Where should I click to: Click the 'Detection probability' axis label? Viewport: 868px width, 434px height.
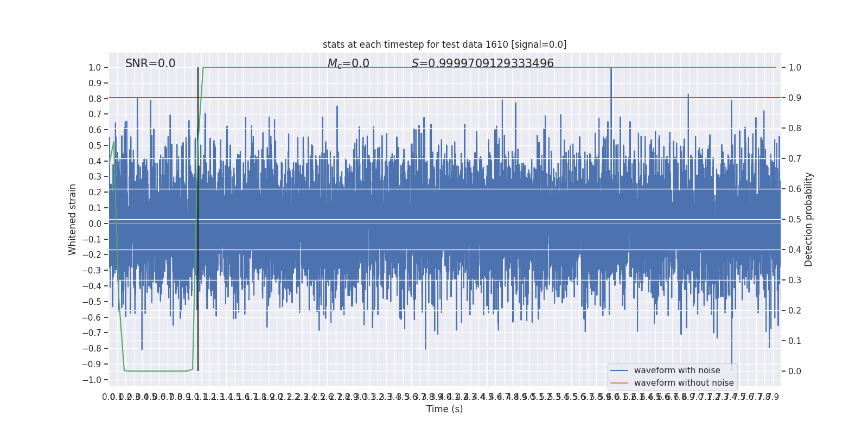click(x=809, y=219)
